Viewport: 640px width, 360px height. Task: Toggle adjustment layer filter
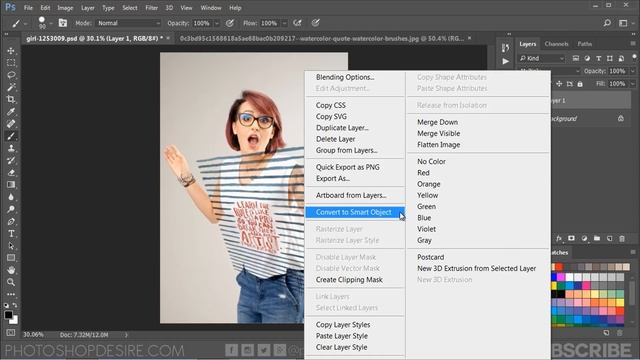click(587, 58)
